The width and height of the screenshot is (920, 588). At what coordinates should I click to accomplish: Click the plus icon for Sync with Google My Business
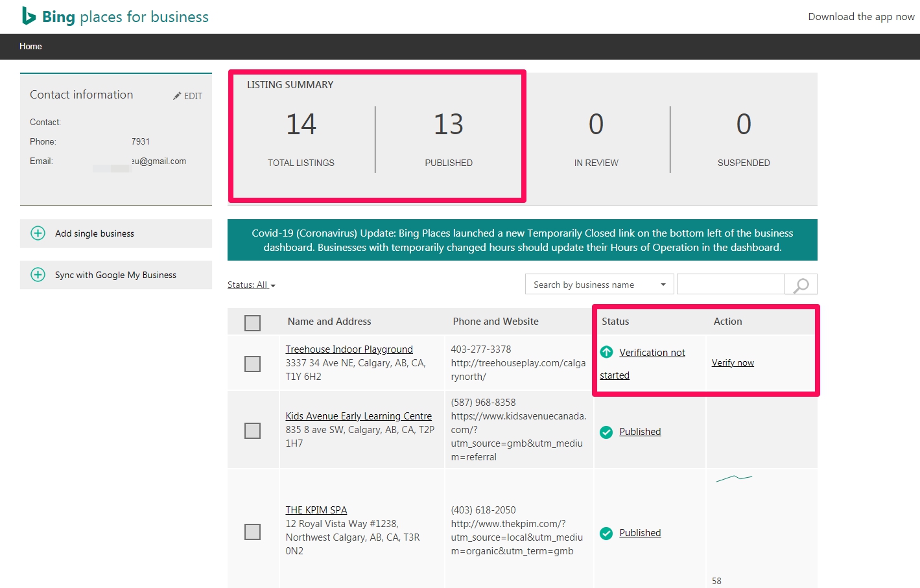click(x=38, y=275)
